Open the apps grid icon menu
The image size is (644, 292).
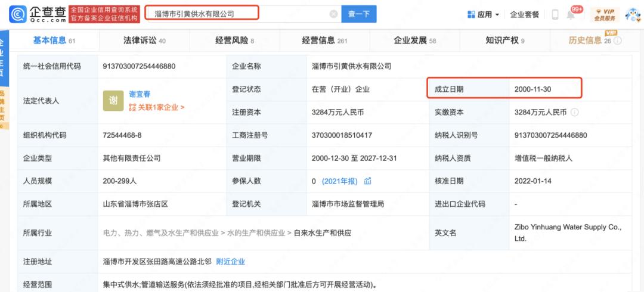[471, 14]
